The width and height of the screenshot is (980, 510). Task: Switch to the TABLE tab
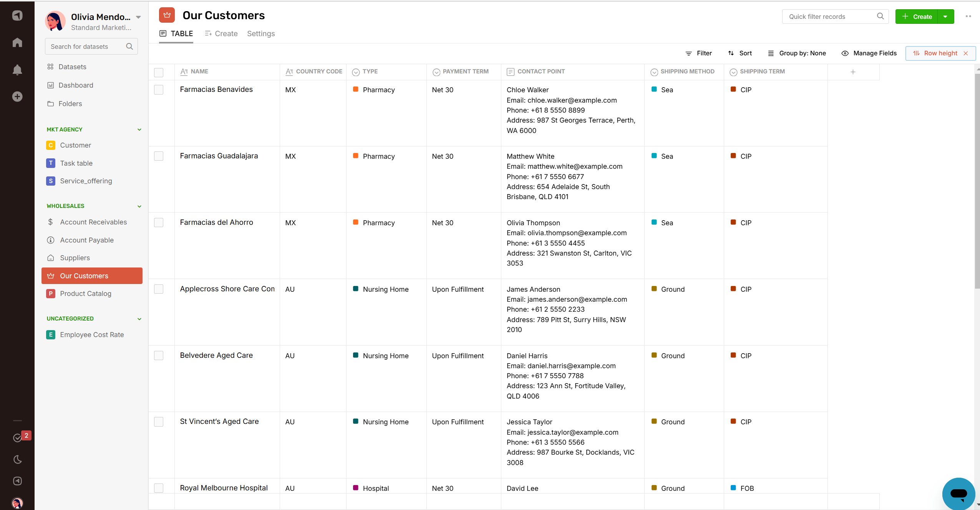176,34
